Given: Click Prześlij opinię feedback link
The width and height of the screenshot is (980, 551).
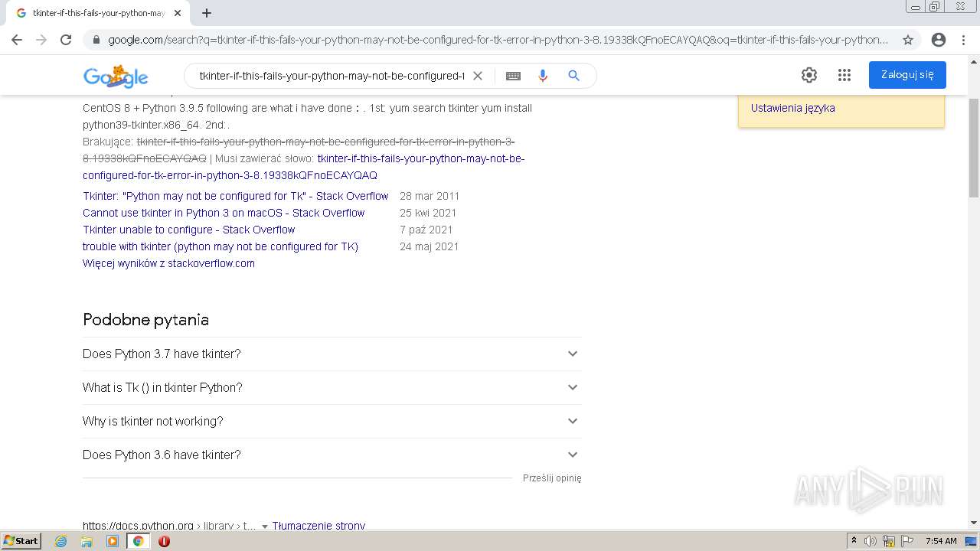Looking at the screenshot, I should click(x=552, y=478).
